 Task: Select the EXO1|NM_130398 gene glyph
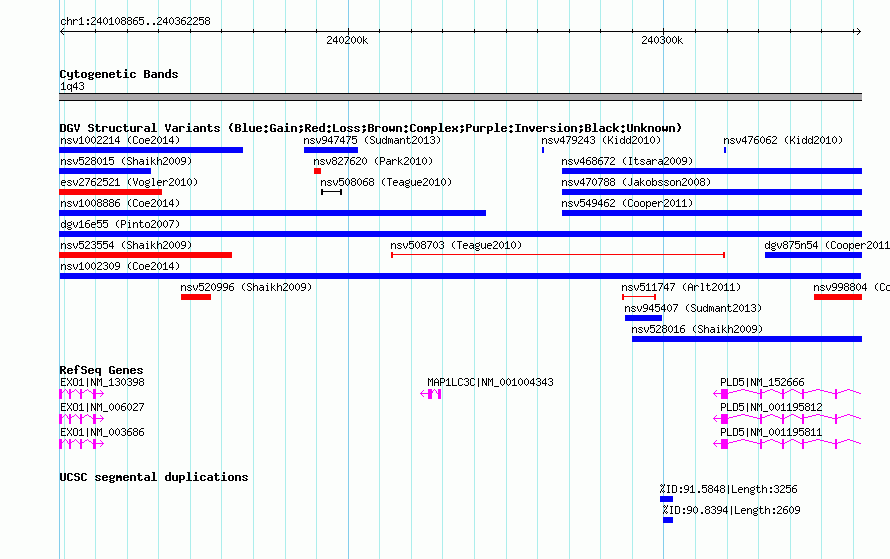click(82, 394)
